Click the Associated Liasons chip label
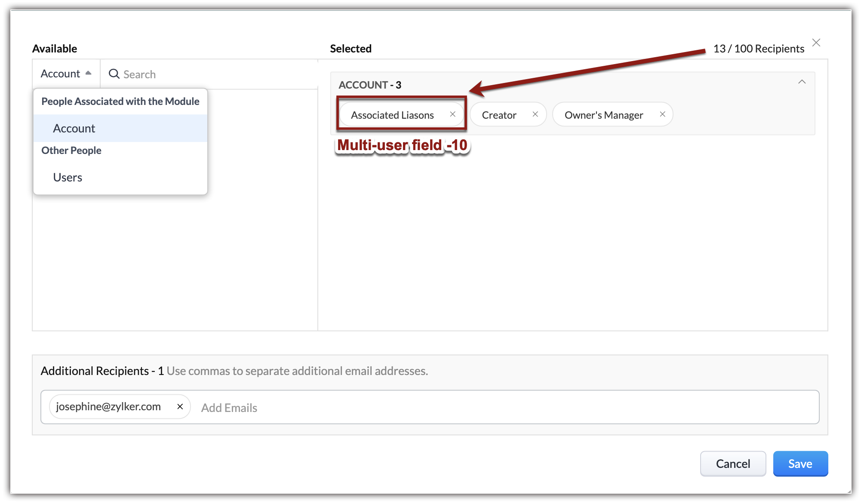 (392, 115)
